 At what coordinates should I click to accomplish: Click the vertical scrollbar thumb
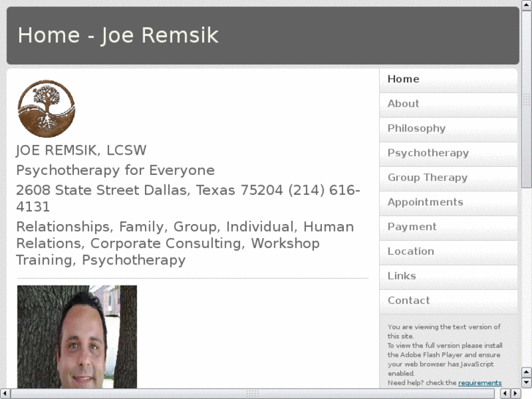[526, 99]
